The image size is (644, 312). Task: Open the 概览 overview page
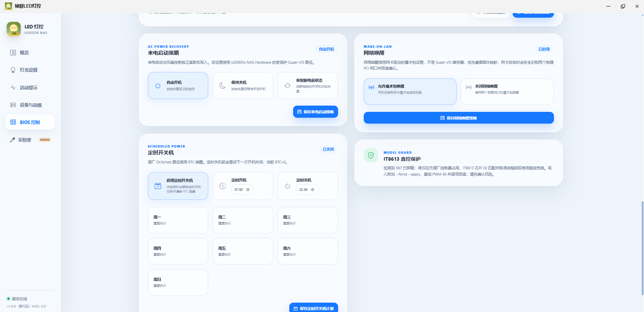click(30, 53)
